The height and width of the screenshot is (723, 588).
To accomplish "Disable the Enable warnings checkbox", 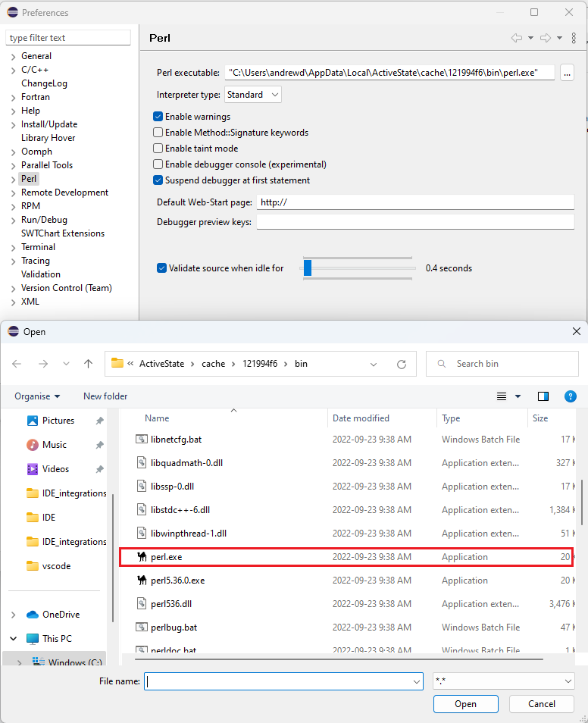I will coord(158,117).
